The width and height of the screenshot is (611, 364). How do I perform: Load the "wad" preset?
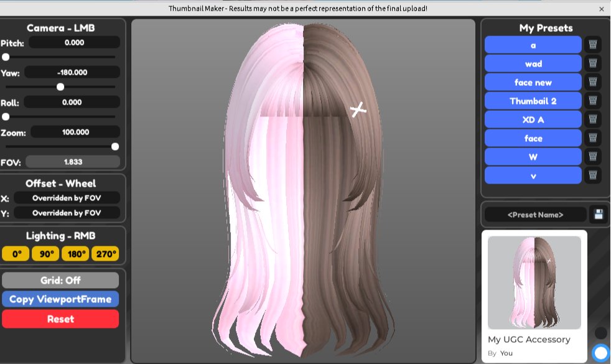pos(533,63)
